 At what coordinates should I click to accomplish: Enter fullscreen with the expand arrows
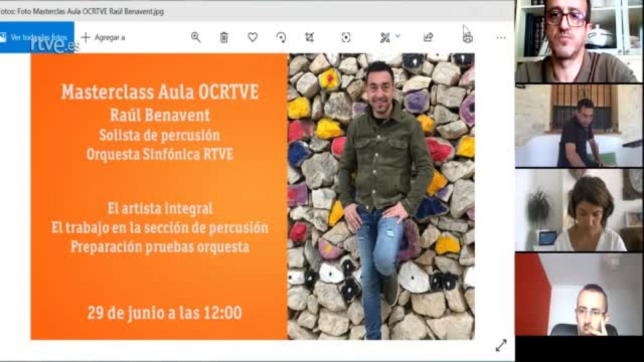tap(501, 344)
